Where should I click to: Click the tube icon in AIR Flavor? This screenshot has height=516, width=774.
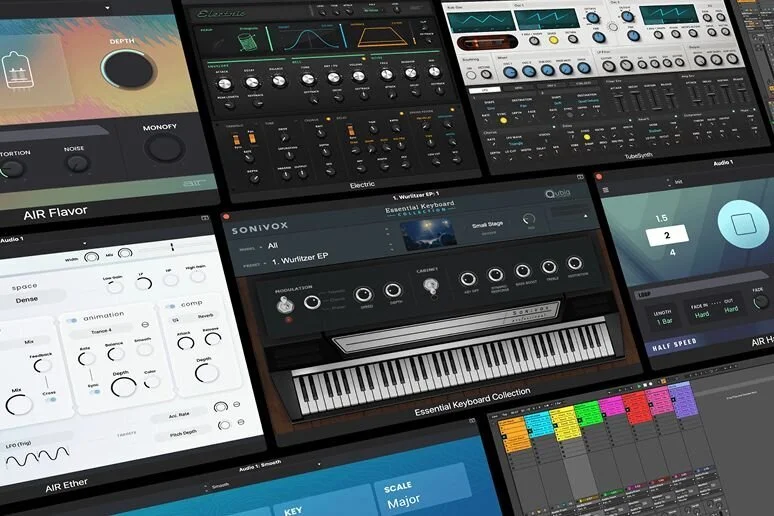pos(18,70)
